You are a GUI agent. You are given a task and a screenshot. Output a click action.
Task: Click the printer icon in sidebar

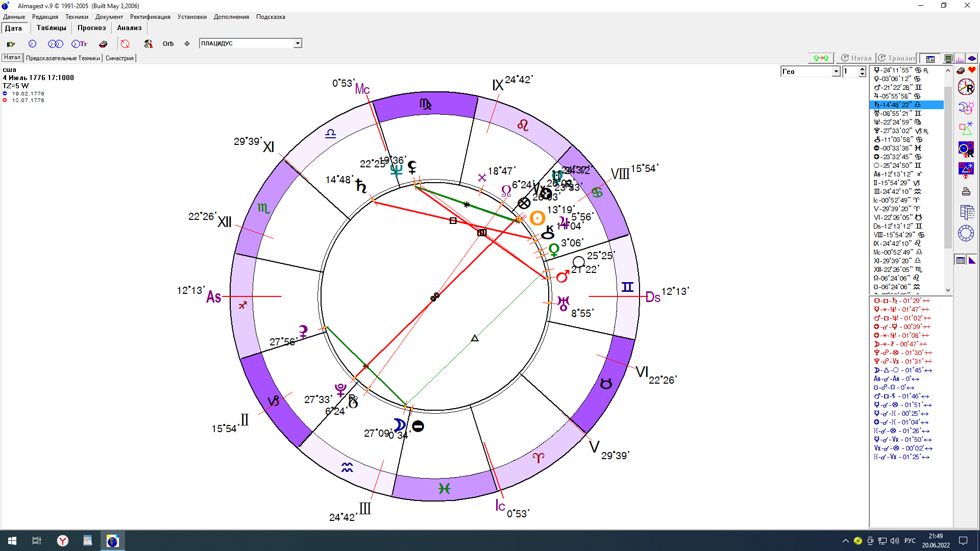[966, 192]
